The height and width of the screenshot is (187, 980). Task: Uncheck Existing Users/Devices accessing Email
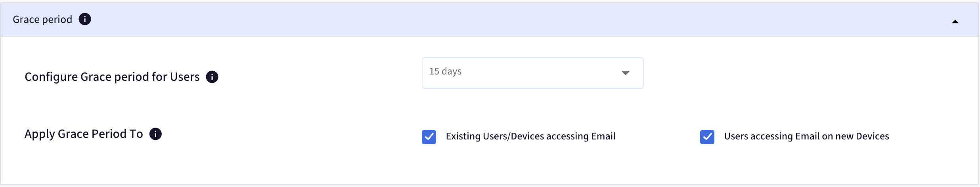click(429, 137)
